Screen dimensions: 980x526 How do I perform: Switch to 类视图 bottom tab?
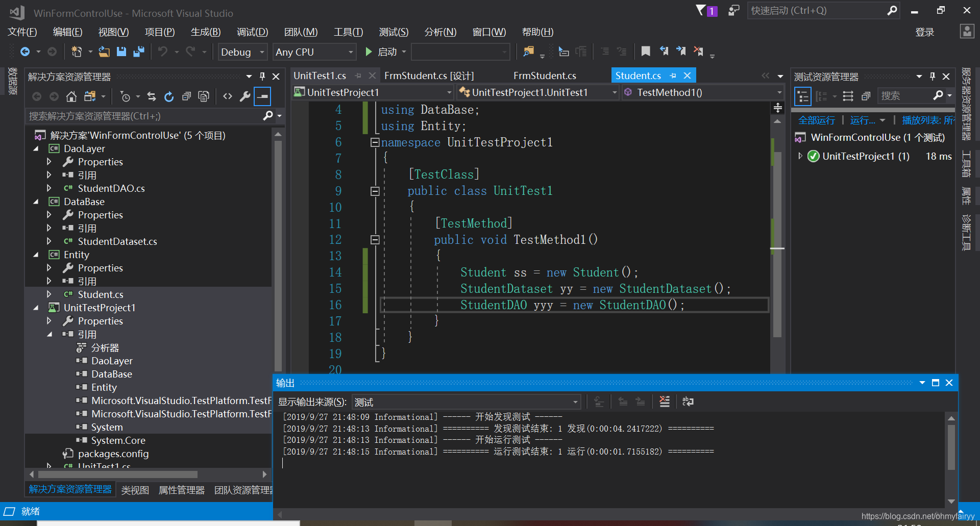pyautogui.click(x=135, y=490)
